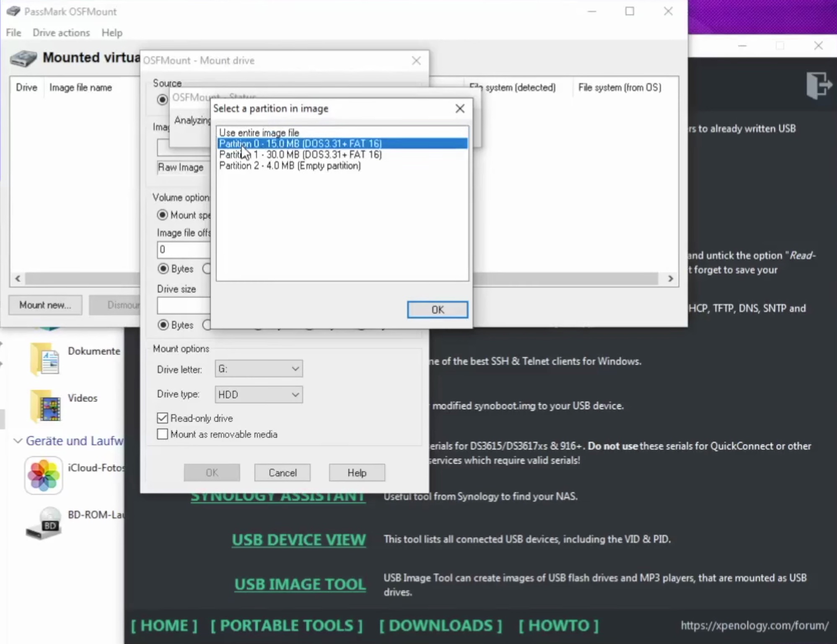Open the USB IMAGE TOOL link

(300, 584)
